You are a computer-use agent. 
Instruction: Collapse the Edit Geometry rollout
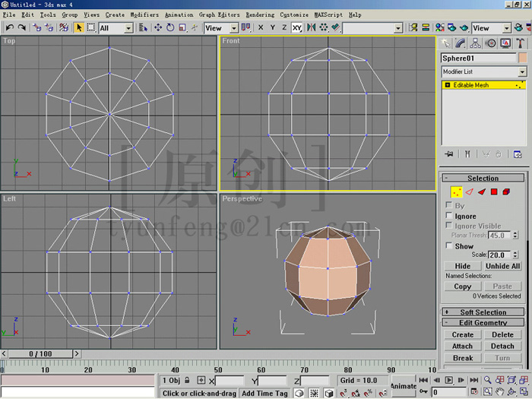coord(483,322)
